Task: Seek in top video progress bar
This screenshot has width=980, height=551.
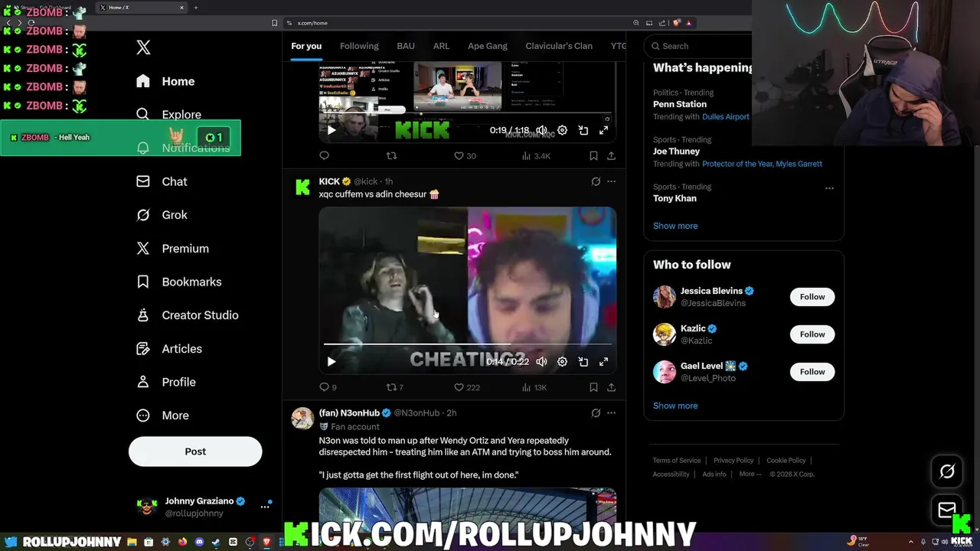Action: (x=468, y=113)
